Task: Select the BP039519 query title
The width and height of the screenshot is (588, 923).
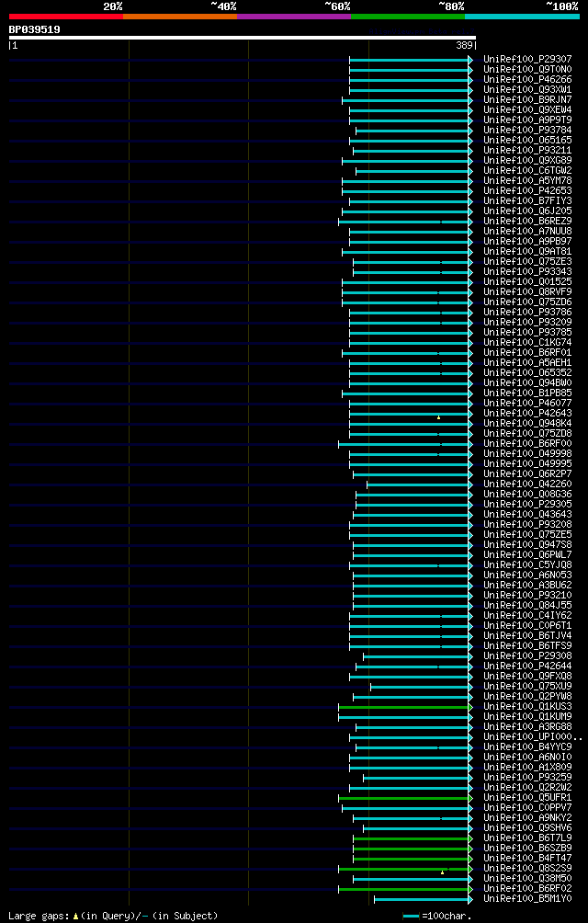Action: [34, 29]
